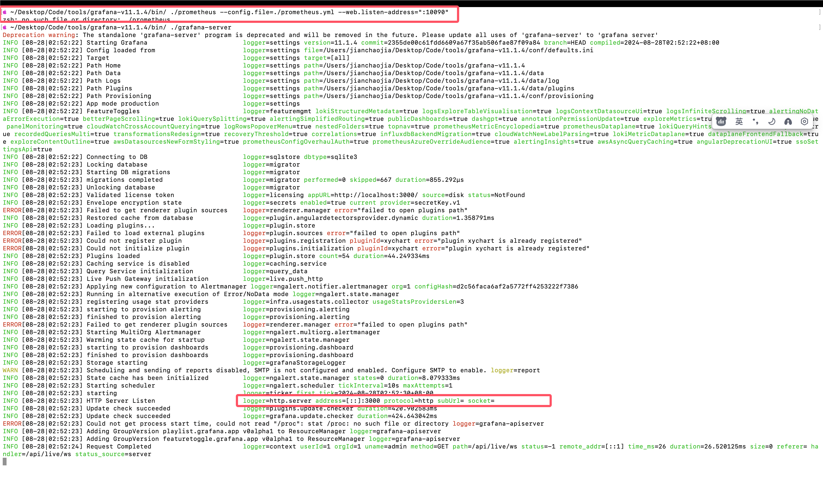
Task: Click the '--config.file=./prometheus.yml' argument
Action: click(277, 12)
